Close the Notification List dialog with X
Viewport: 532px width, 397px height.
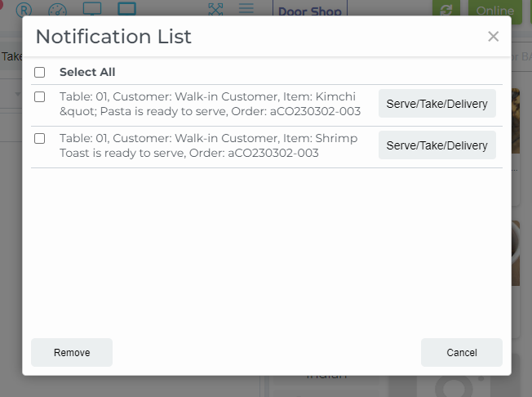pos(493,36)
